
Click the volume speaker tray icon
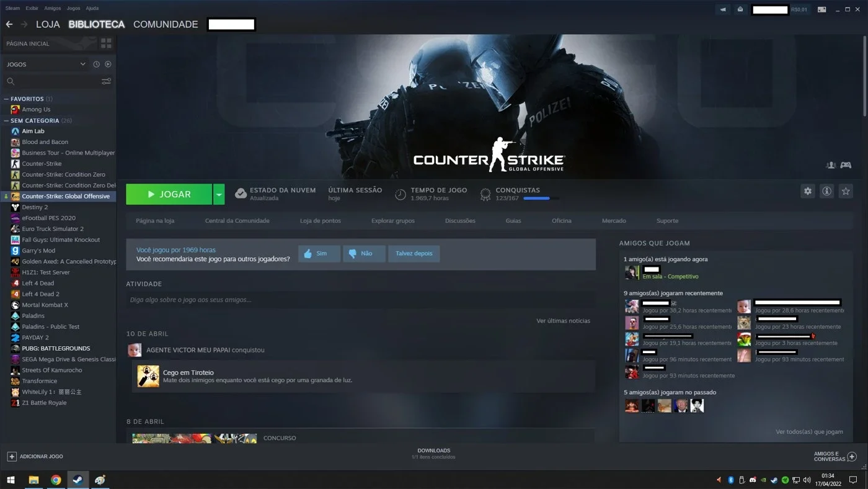[x=807, y=480]
